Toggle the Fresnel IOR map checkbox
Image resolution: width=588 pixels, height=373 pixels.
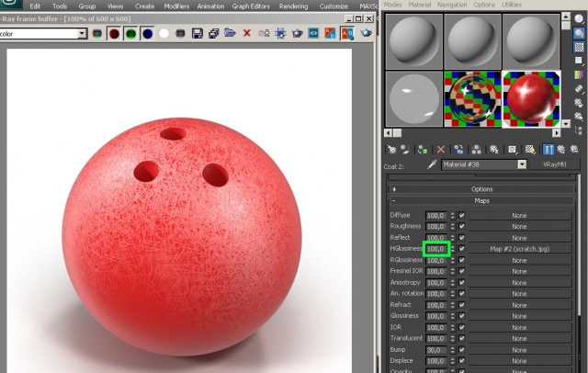(461, 271)
